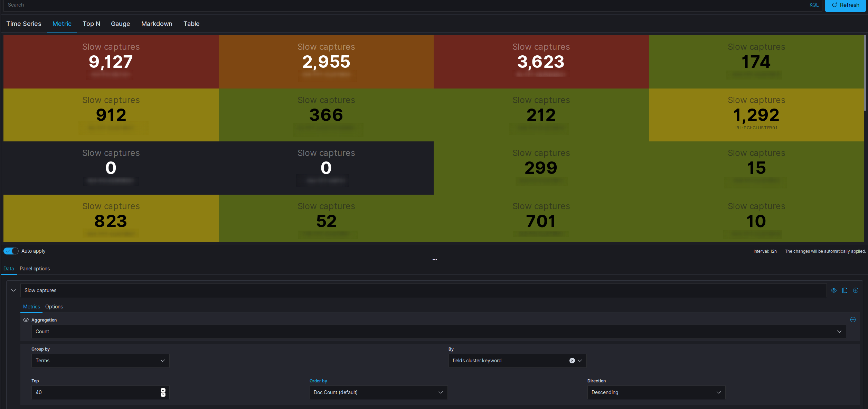Click the stepper arrows on the Top field
868x409 pixels.
click(x=163, y=392)
